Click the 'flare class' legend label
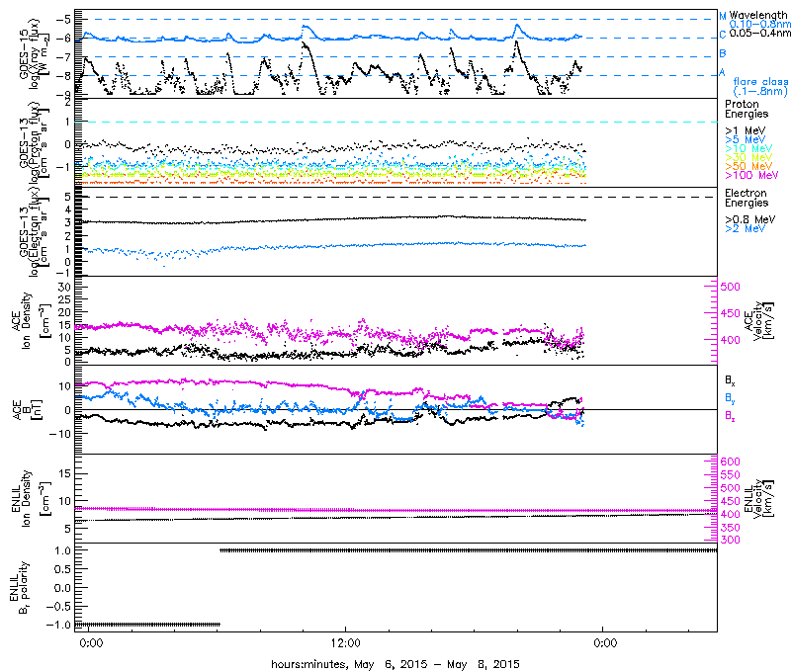This screenshot has height=672, width=791. tap(760, 81)
